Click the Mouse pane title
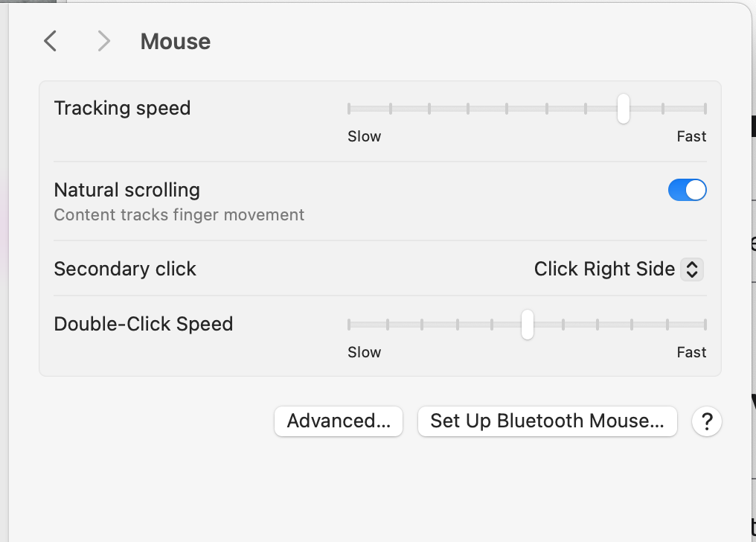 (176, 42)
